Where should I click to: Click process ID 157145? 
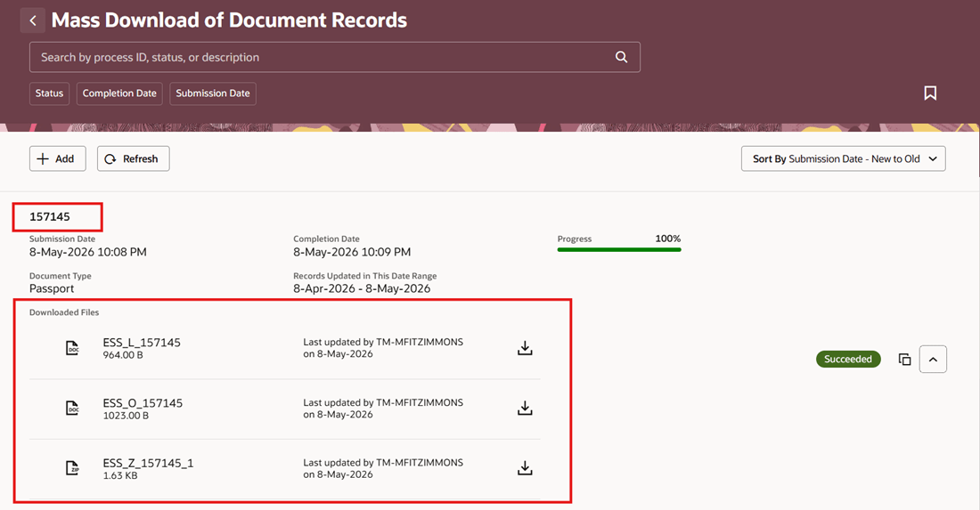[50, 216]
